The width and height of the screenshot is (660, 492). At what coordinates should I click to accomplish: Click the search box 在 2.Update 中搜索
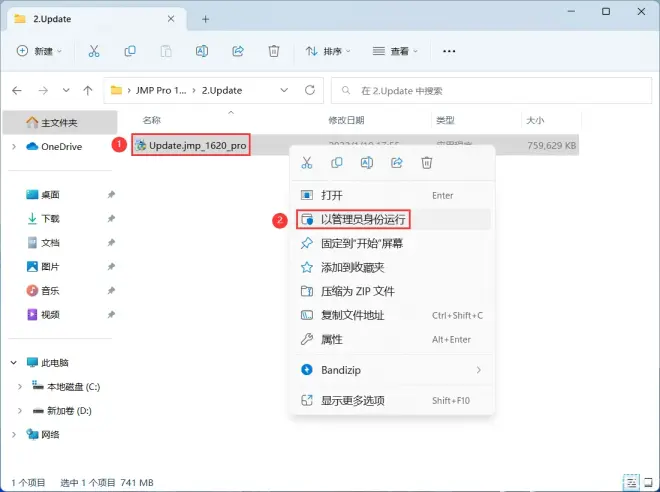[491, 90]
